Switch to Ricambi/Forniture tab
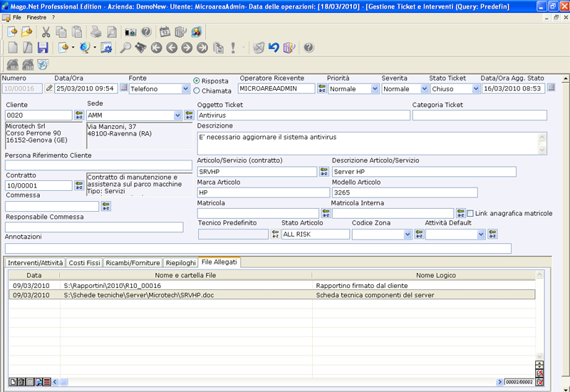The width and height of the screenshot is (570, 392). [x=133, y=262]
